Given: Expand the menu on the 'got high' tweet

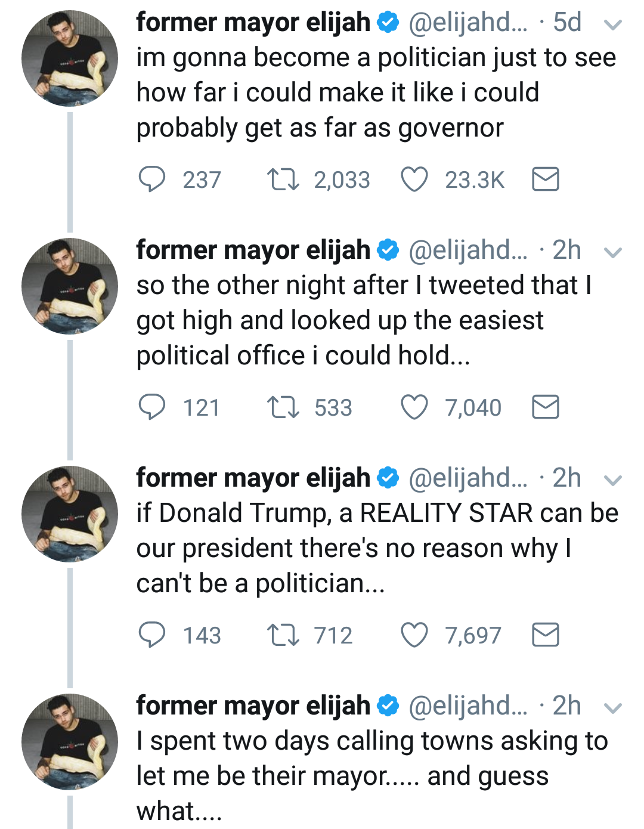Looking at the screenshot, I should click(x=613, y=252).
